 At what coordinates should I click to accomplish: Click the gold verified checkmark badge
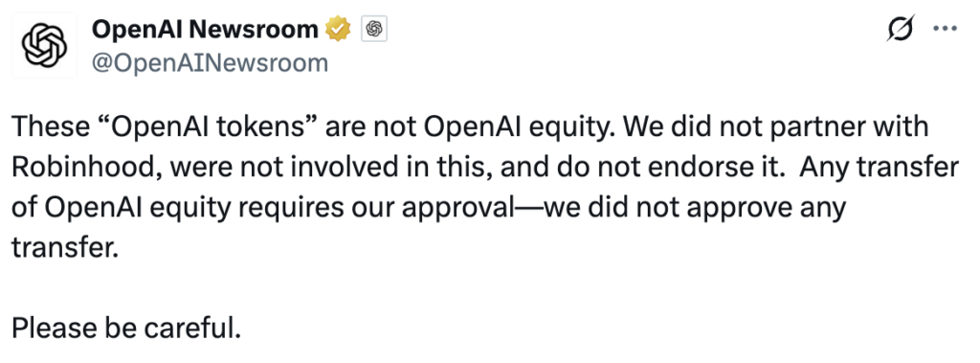pyautogui.click(x=338, y=29)
